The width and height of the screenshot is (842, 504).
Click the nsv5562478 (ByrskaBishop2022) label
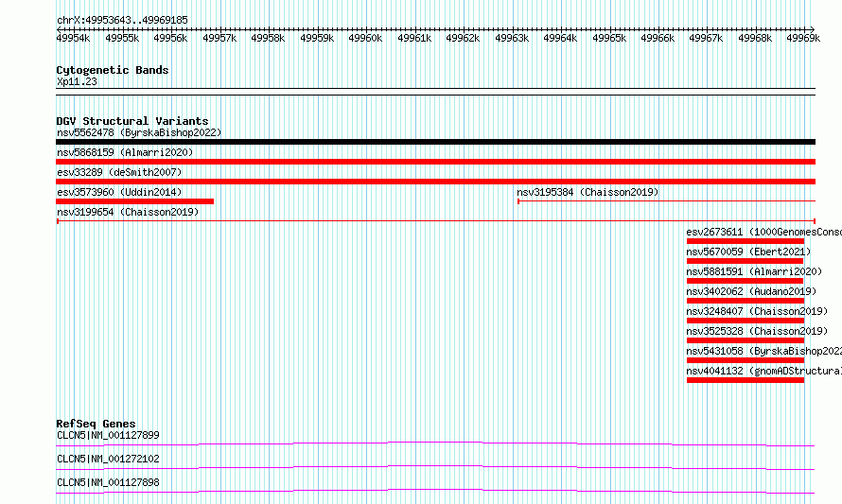pos(139,132)
